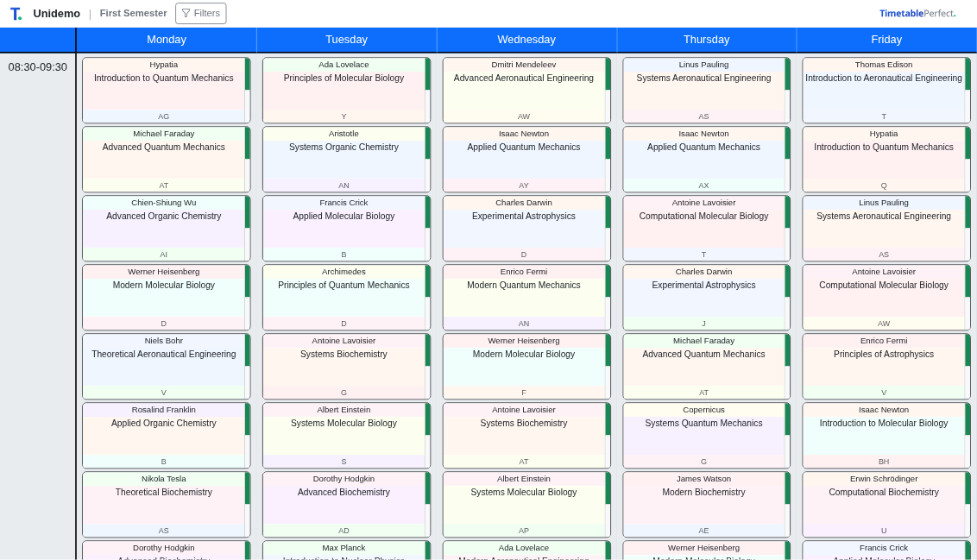Open Erwin Schrödinger Computational Biochemistry card
This screenshot has height=560, width=977.
[886, 505]
